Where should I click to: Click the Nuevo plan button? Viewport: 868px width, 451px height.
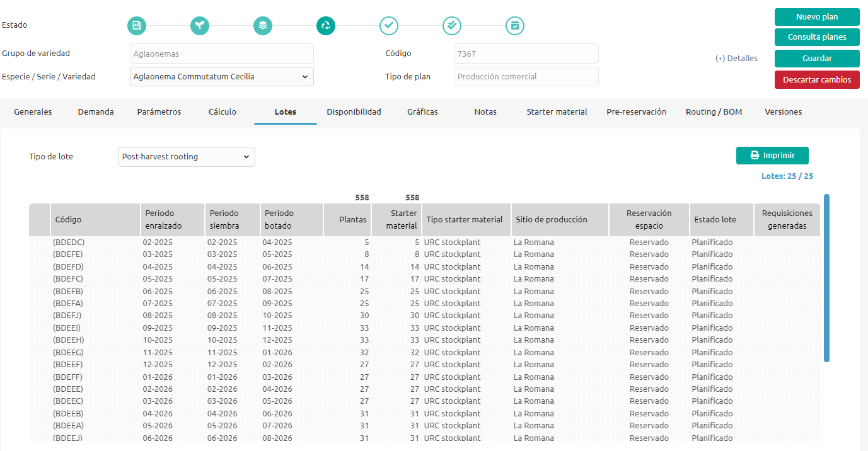click(x=817, y=17)
